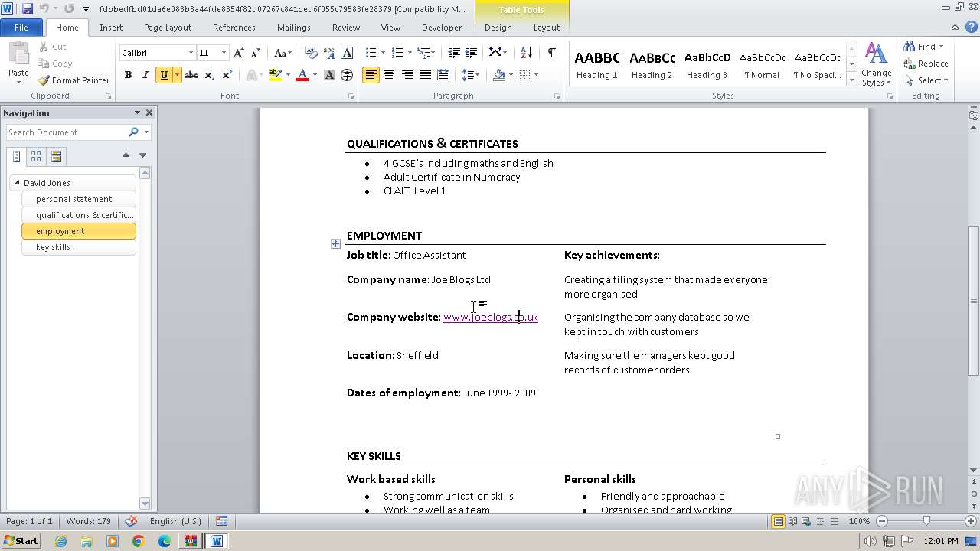
Task: Toggle Subscript formatting
Action: click(x=209, y=75)
